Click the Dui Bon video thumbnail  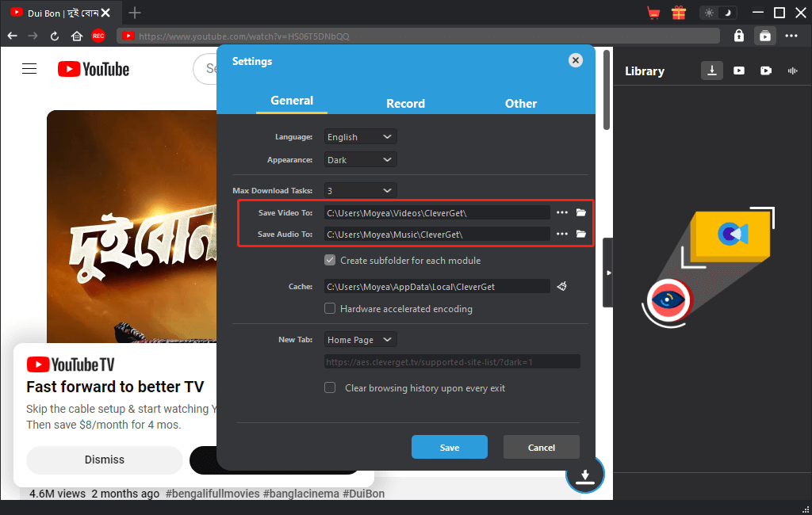coord(132,226)
